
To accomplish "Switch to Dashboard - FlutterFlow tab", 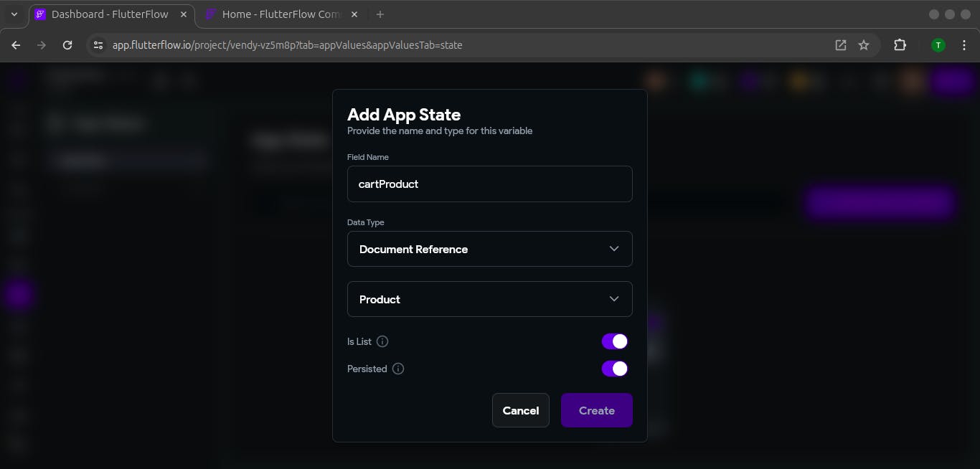I will click(109, 14).
